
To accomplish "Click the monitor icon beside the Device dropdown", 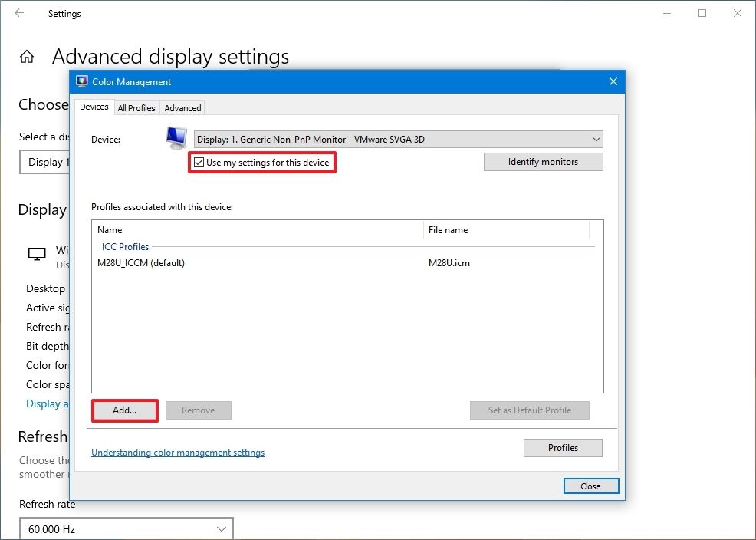I will pos(175,137).
